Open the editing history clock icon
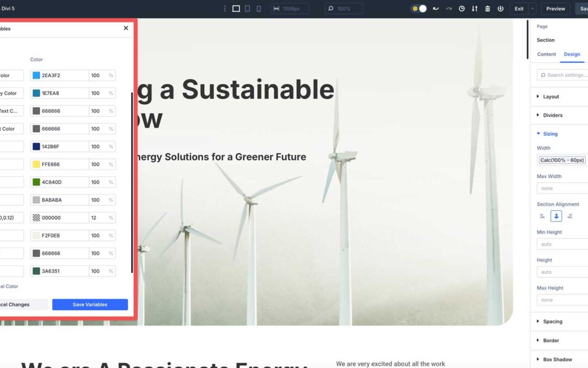The width and height of the screenshot is (588, 368). click(461, 8)
